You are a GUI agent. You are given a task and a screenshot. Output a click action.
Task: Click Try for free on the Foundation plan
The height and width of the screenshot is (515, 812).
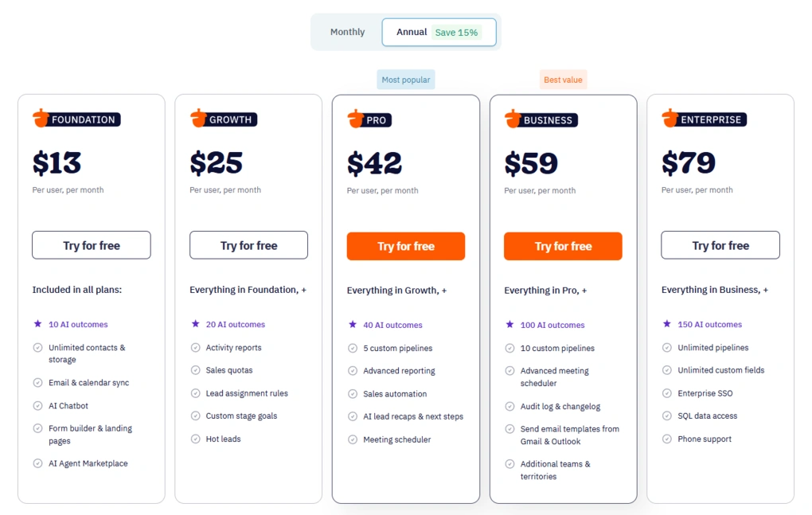point(91,245)
